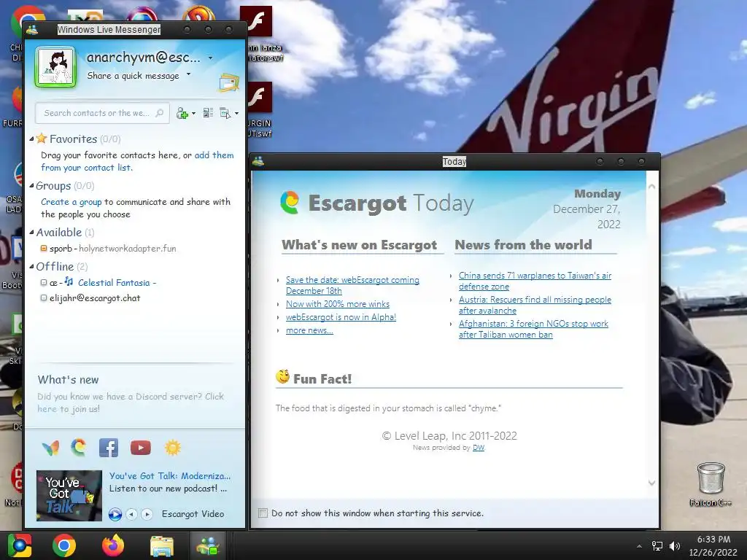
Task: Click the blue play button for Escargot Video
Action: 115,514
